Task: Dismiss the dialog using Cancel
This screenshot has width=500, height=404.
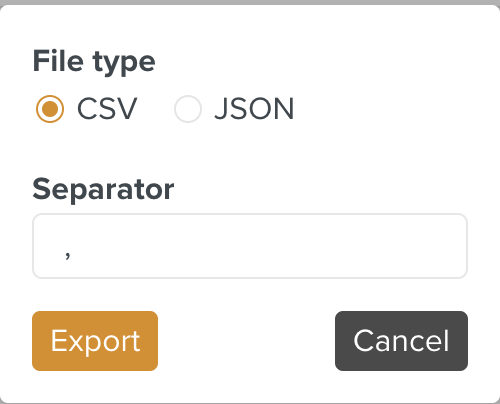Action: [401, 341]
